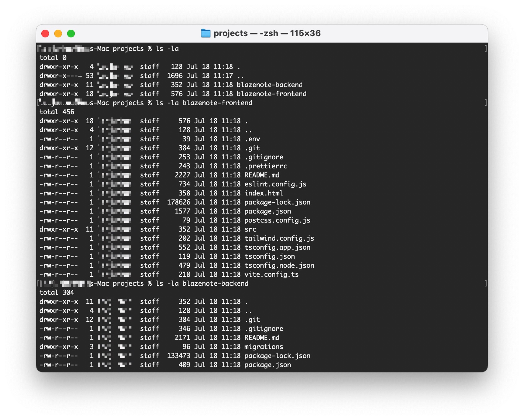Select index.html in frontend listing
The width and height of the screenshot is (524, 420).
(x=264, y=193)
